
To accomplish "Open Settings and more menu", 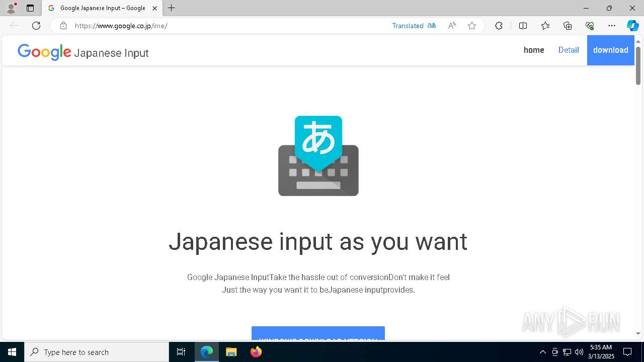I will pos(612,26).
